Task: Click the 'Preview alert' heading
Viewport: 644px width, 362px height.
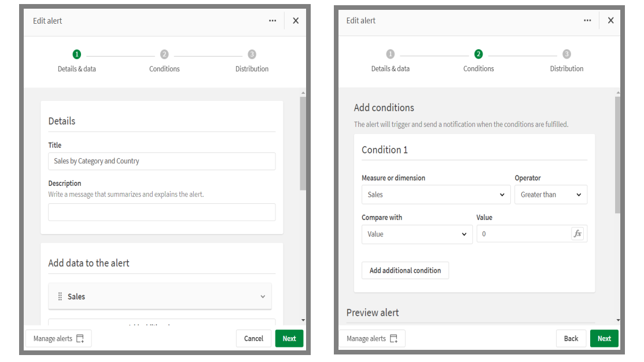Action: coord(373,313)
